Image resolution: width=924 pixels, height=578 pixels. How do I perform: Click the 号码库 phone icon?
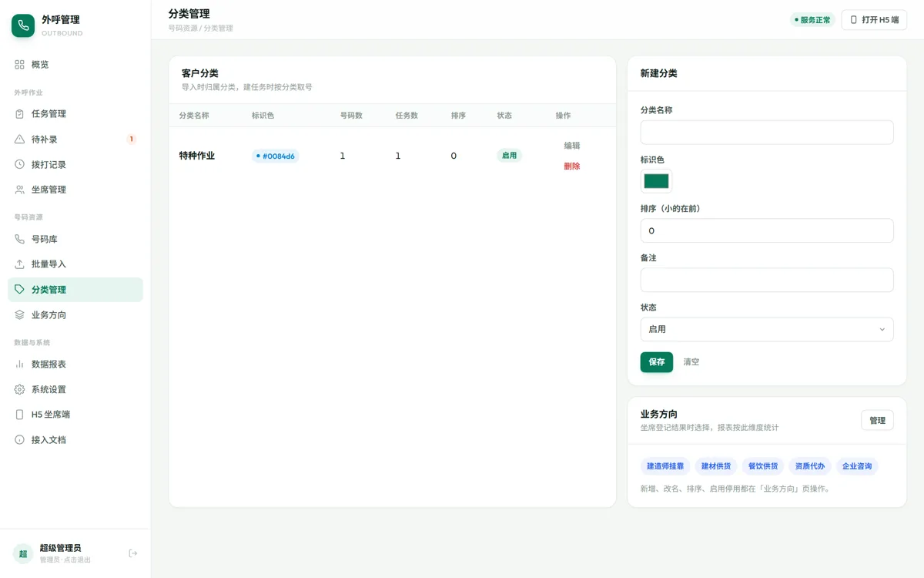click(20, 239)
